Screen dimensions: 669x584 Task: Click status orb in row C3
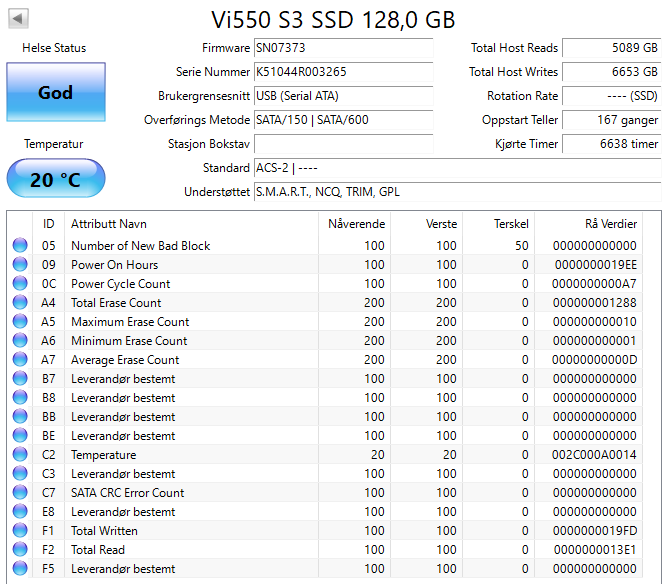(x=20, y=473)
